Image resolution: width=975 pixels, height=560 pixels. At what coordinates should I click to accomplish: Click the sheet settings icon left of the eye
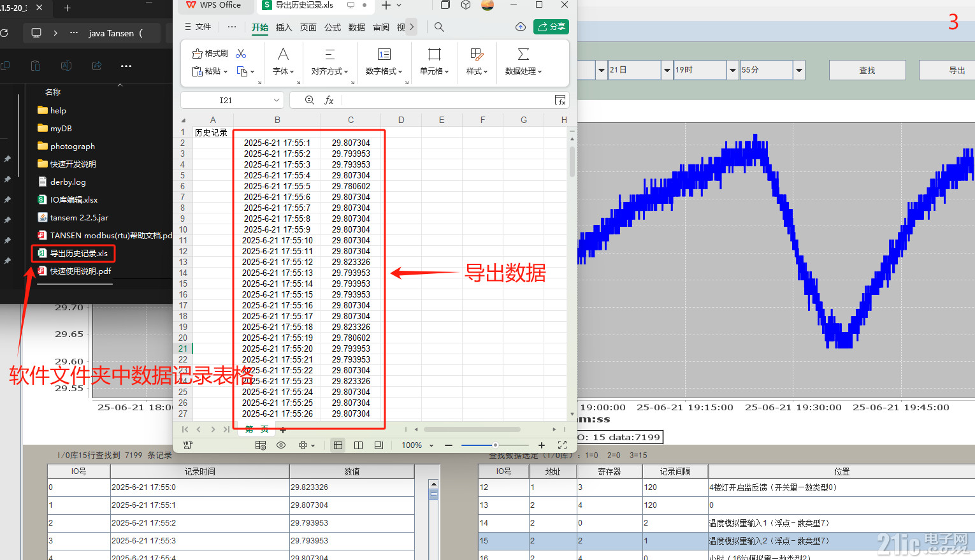coord(261,445)
